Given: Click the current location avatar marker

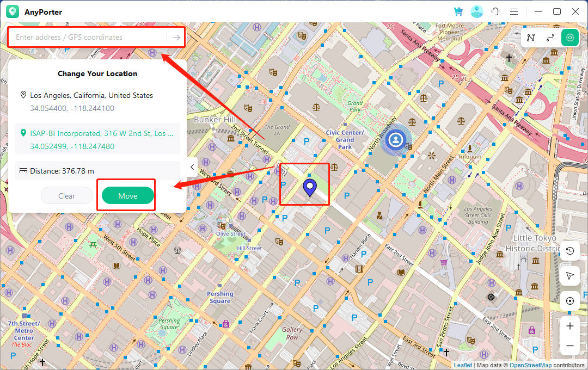Looking at the screenshot, I should pyautogui.click(x=395, y=140).
